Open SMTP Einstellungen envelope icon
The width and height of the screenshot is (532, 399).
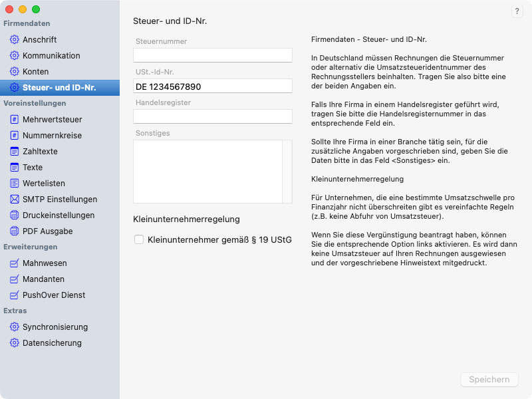[x=14, y=199]
